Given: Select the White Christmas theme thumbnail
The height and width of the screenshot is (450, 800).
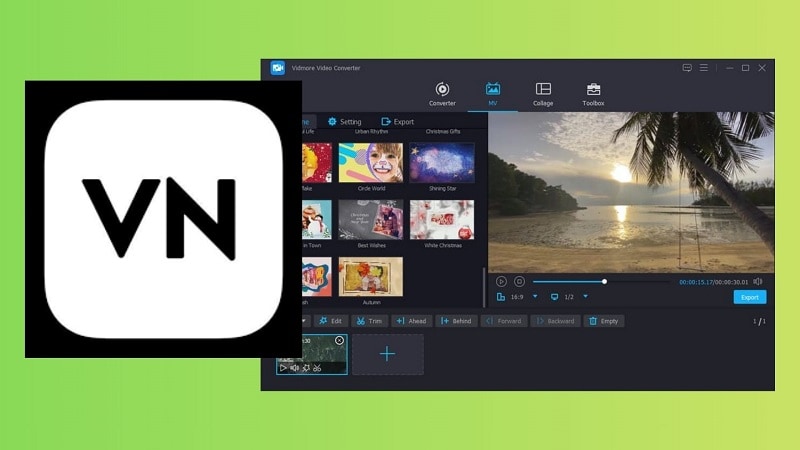Looking at the screenshot, I should coord(442,220).
